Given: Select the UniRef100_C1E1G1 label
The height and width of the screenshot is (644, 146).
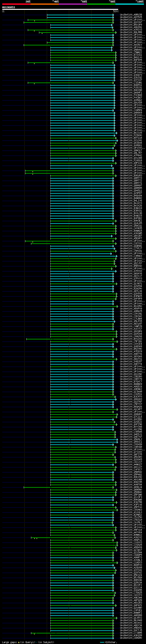Looking at the screenshot, I should [131, 243].
